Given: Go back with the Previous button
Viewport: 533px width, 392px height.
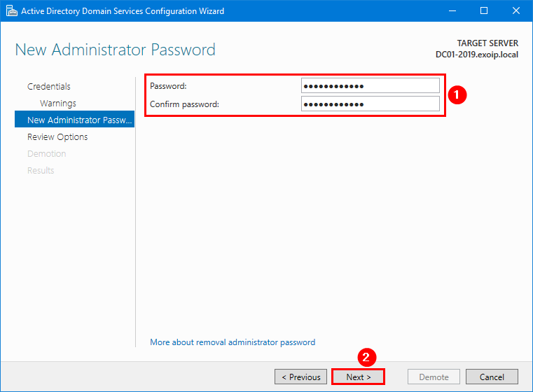Looking at the screenshot, I should coord(301,377).
